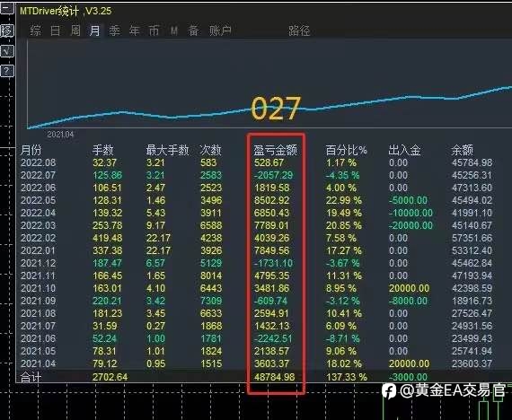Switch to the 年 yearly tab
Viewport: 512px width, 420px height.
pyautogui.click(x=134, y=31)
